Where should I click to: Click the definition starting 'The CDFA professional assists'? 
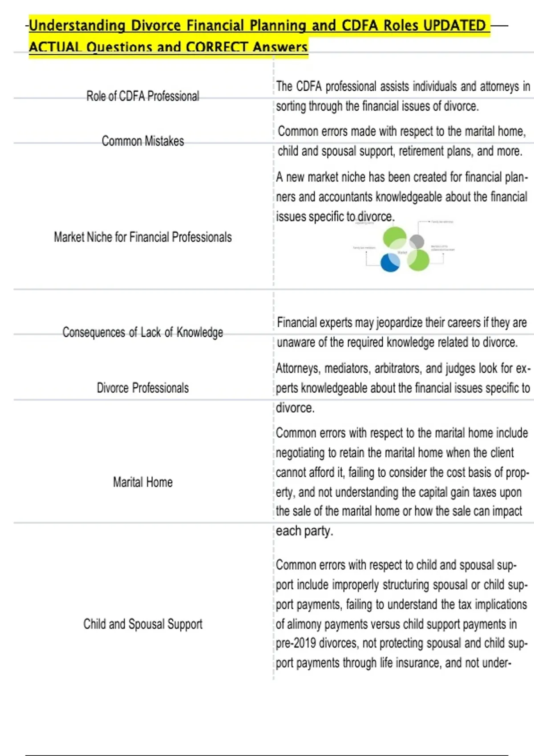click(403, 96)
